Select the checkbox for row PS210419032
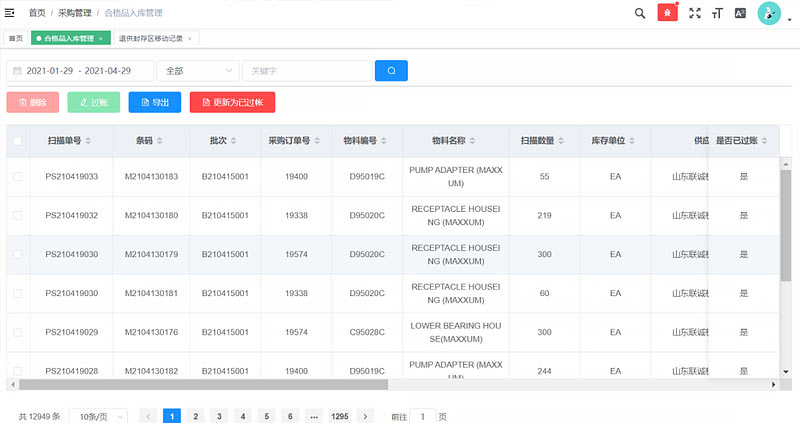800x423 pixels. [x=17, y=215]
